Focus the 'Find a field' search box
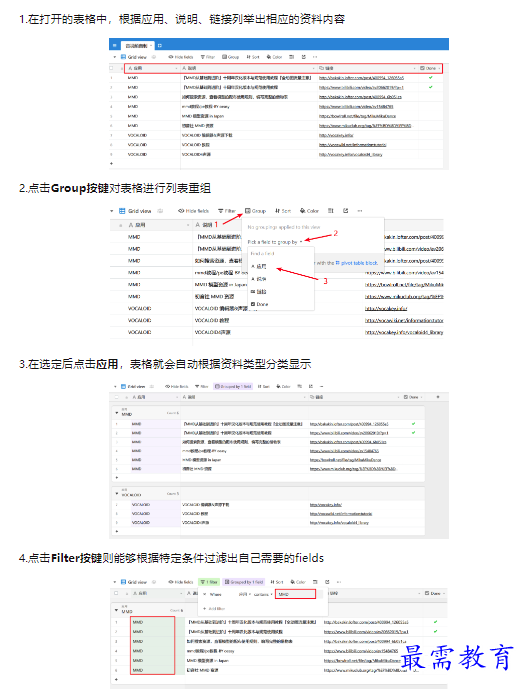The width and height of the screenshot is (522, 689). [281, 254]
